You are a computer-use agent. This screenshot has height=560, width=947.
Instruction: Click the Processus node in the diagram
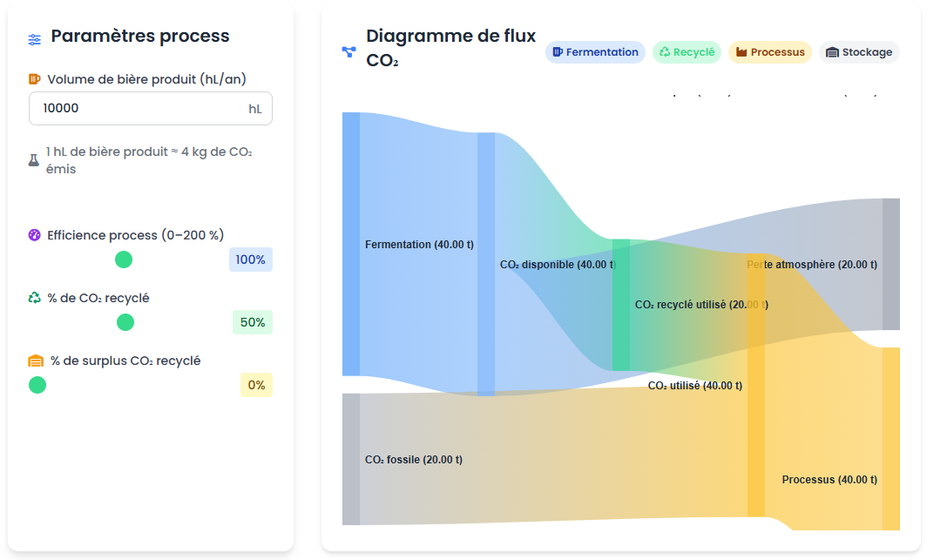[x=890, y=438]
